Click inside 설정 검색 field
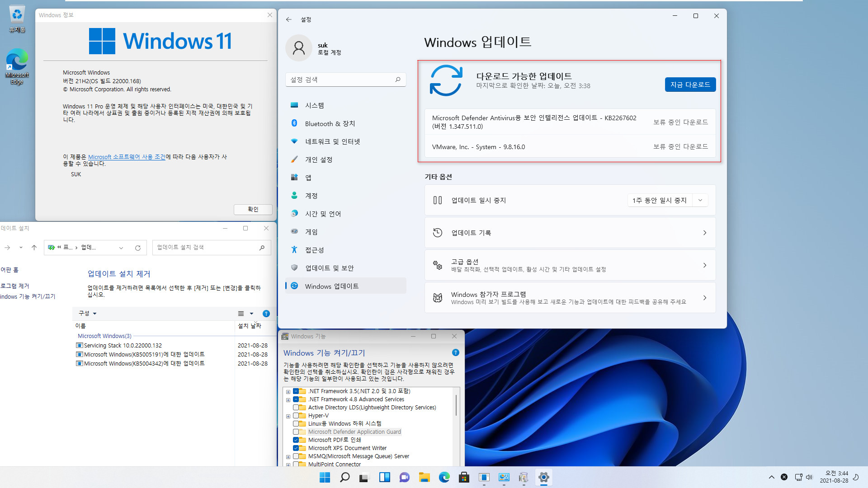The height and width of the screenshot is (488, 868). (x=345, y=80)
